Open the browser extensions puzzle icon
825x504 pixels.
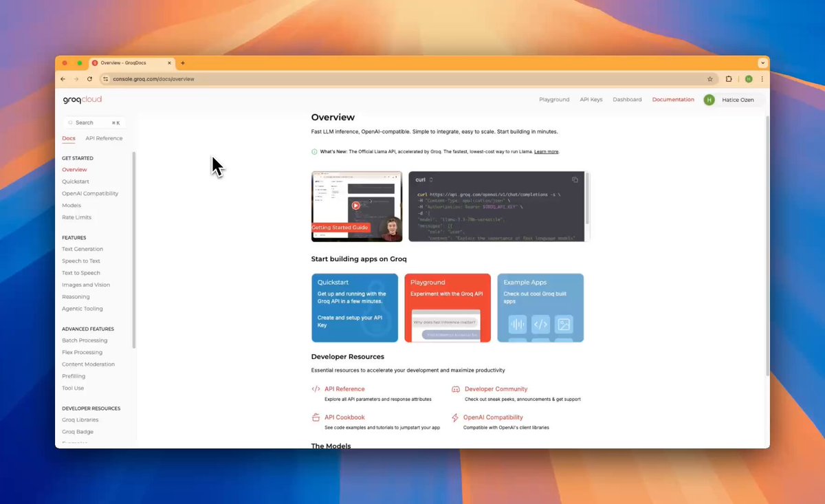(x=729, y=79)
